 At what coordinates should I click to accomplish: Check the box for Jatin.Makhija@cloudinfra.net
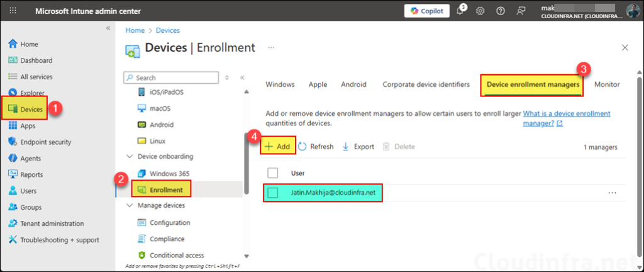point(273,193)
